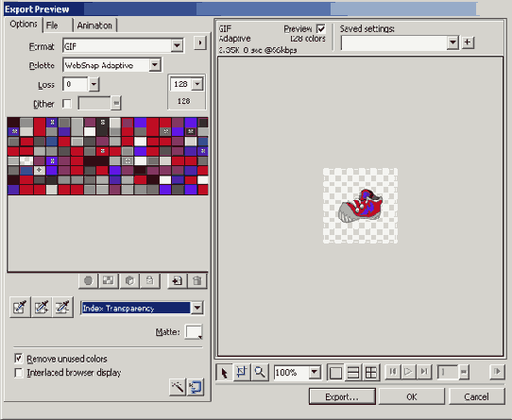
Task: Click the add color to transparency eyedropper
Action: [x=42, y=307]
